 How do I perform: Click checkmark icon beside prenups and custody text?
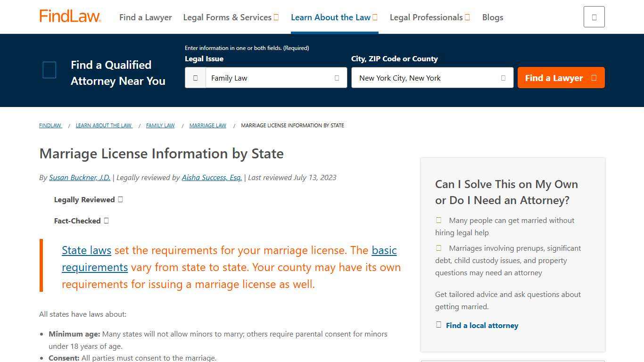click(438, 247)
